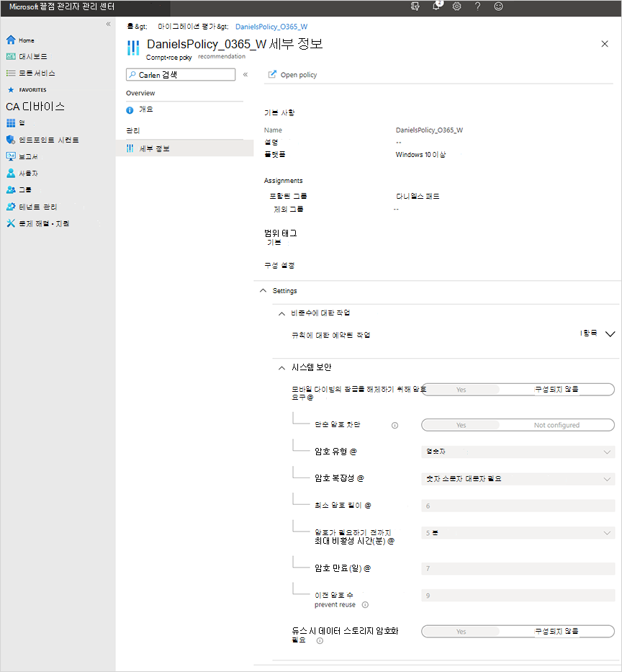The image size is (622, 672).
Task: Click the magnifier icon in search box
Action: coord(132,75)
